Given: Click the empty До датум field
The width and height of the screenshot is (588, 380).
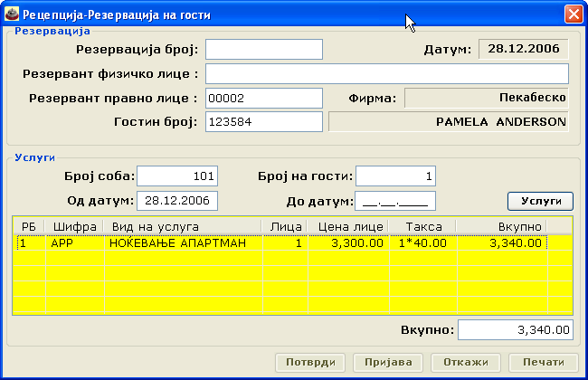Looking at the screenshot, I should pos(396,200).
